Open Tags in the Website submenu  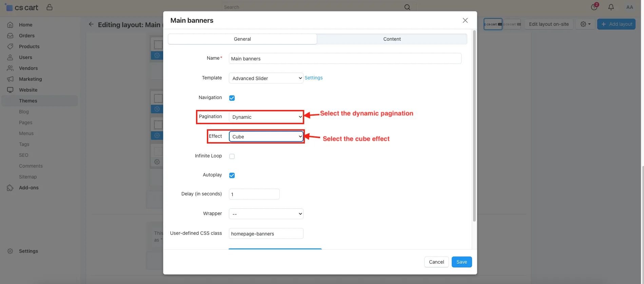(24, 144)
